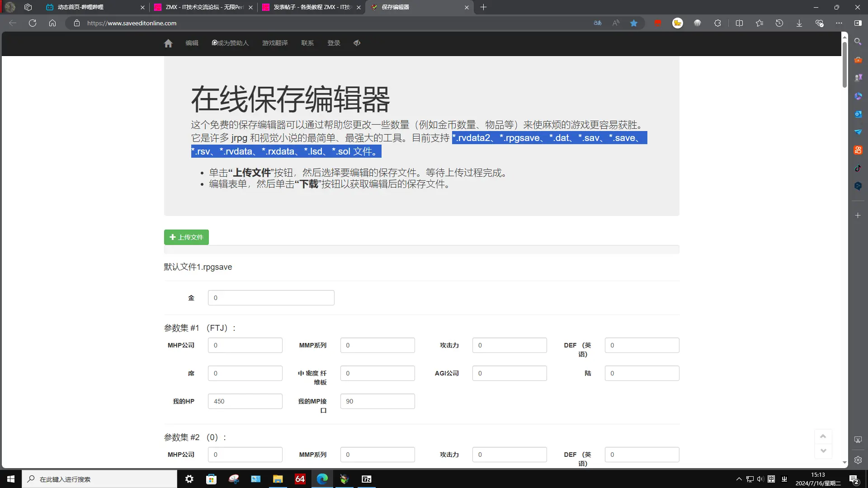Viewport: 868px width, 488px height.
Task: Open the browser extensions puzzle icon
Action: (717, 23)
